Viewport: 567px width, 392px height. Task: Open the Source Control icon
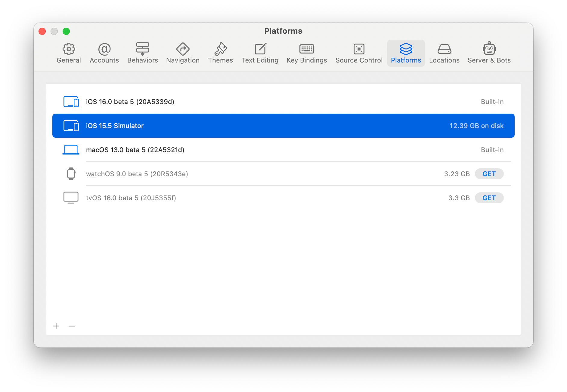[359, 49]
